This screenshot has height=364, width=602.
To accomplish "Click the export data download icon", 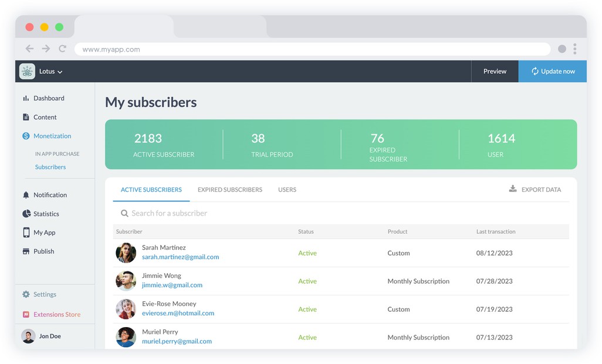I will (513, 189).
